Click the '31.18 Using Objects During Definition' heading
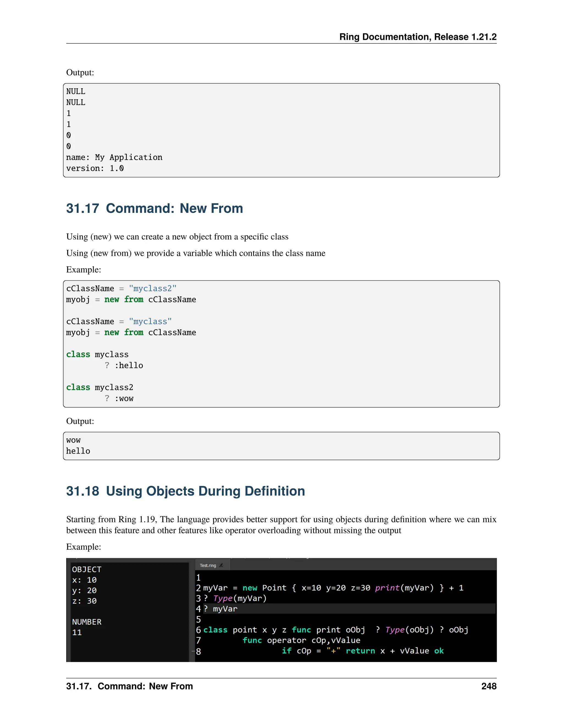The image size is (563, 728). click(x=186, y=491)
